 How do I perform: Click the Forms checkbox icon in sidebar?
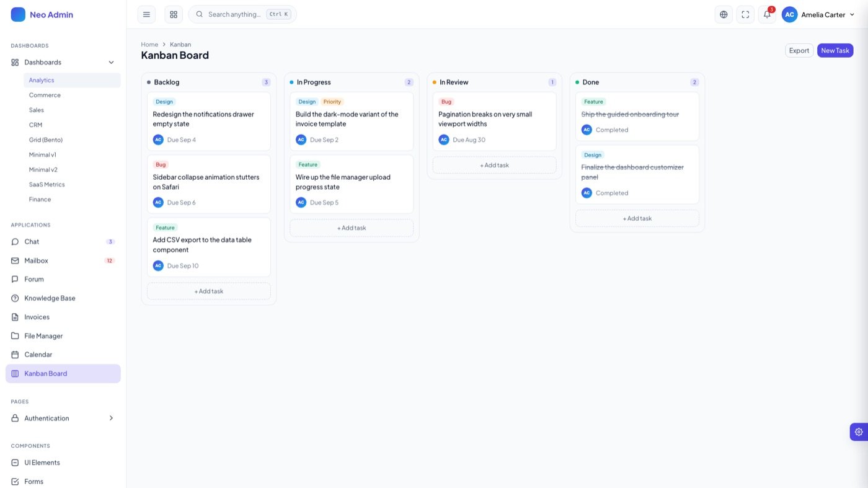15,481
